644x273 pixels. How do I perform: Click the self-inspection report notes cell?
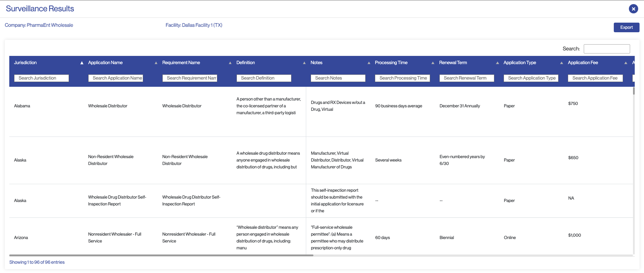coord(337,201)
